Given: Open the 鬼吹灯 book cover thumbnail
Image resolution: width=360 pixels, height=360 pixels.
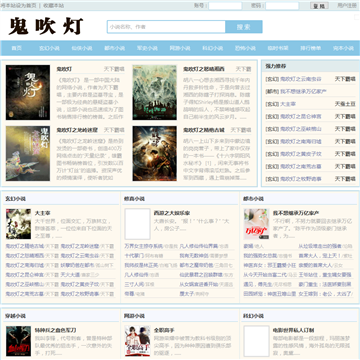Looking at the screenshot, I should tap(28, 92).
